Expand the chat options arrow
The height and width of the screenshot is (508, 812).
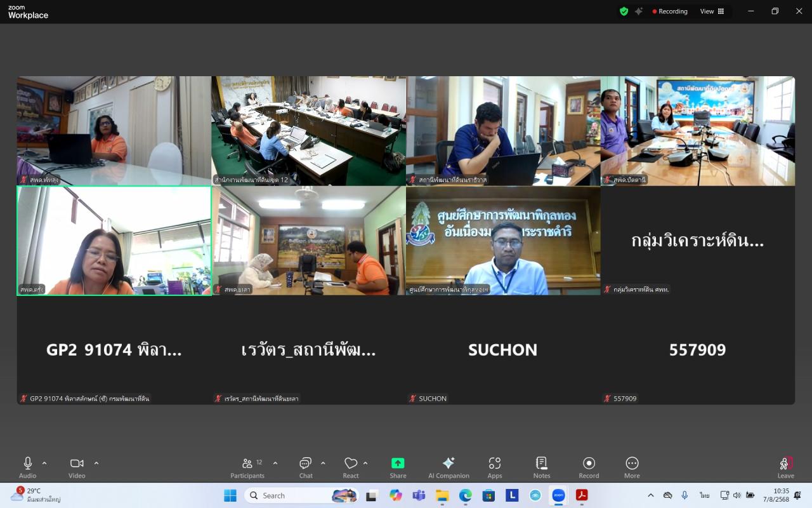click(x=323, y=463)
